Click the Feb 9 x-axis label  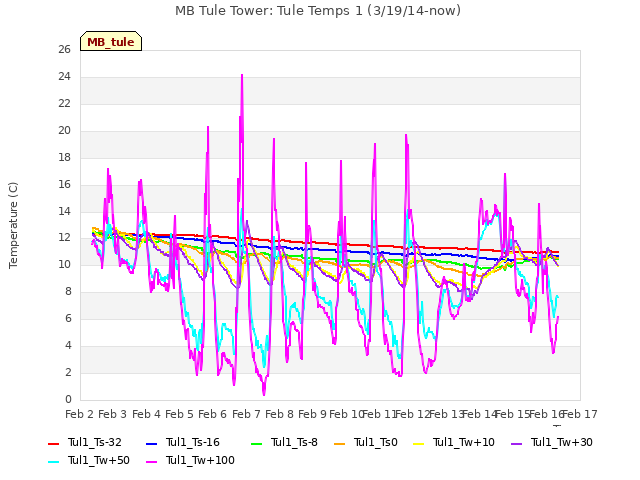312,414
